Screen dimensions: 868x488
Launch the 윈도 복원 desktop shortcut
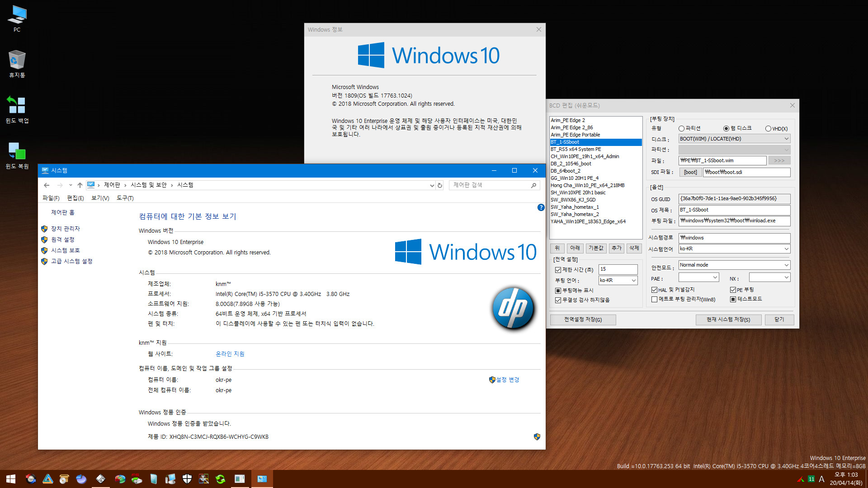(x=17, y=155)
